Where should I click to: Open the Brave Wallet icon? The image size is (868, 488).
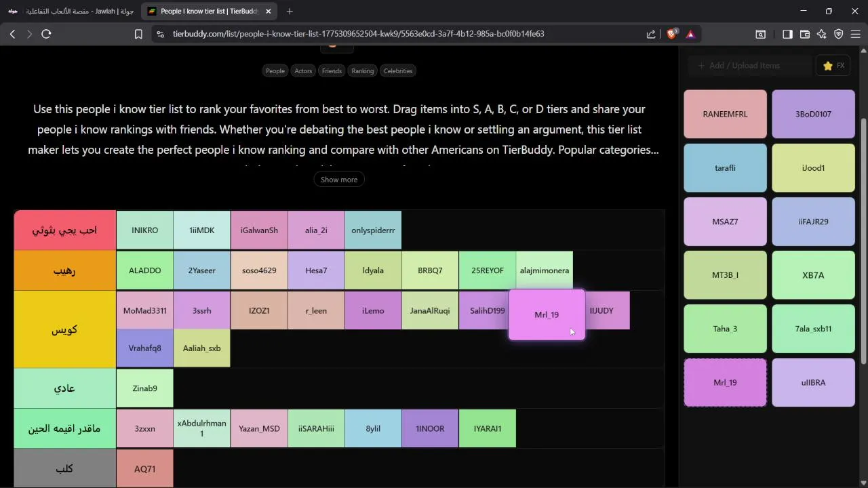point(805,34)
